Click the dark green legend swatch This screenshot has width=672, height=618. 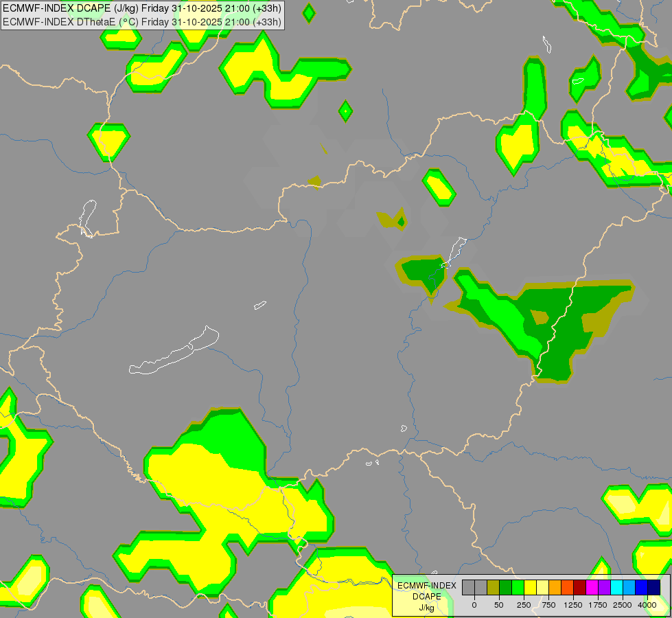tap(506, 587)
